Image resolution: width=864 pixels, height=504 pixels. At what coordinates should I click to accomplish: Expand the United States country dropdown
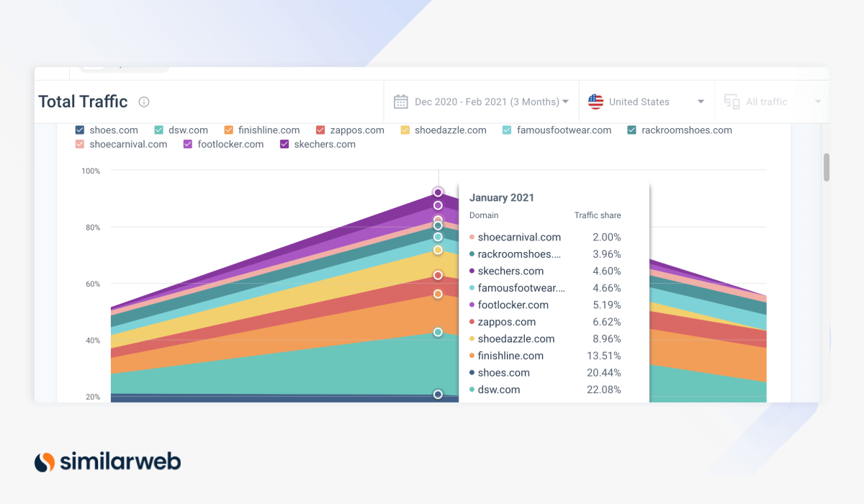coord(647,102)
